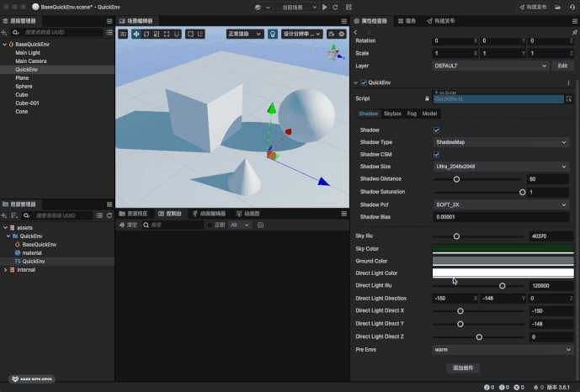The width and height of the screenshot is (580, 392).
Task: Open the Layer DEFAULT dropdown
Action: (491, 66)
